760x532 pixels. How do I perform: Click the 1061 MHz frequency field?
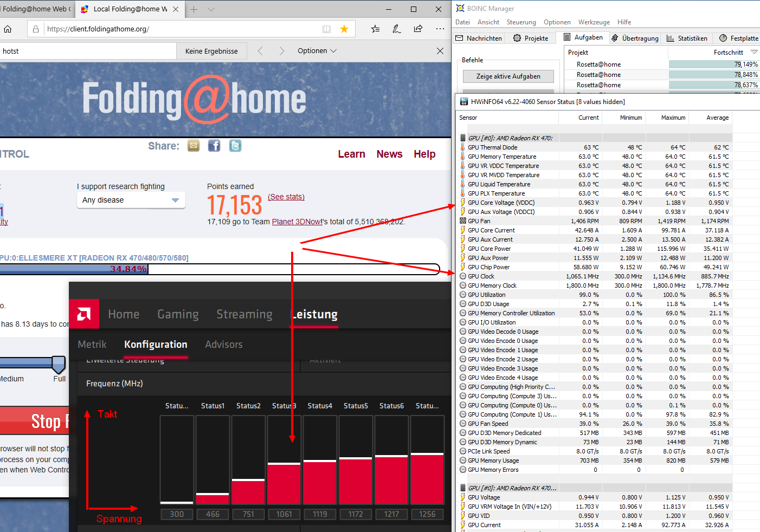(x=284, y=514)
